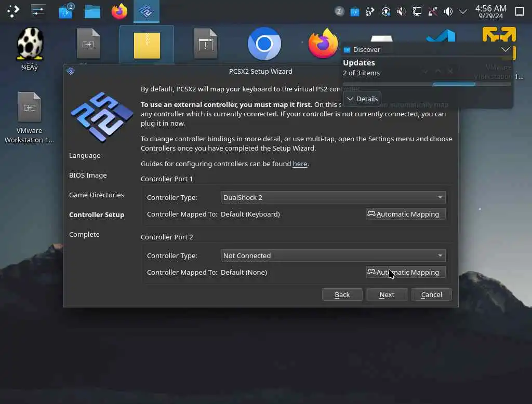Open Port 2 Controller Type Not Connected dropdown
Screen dimensions: 532x404
pos(333,256)
